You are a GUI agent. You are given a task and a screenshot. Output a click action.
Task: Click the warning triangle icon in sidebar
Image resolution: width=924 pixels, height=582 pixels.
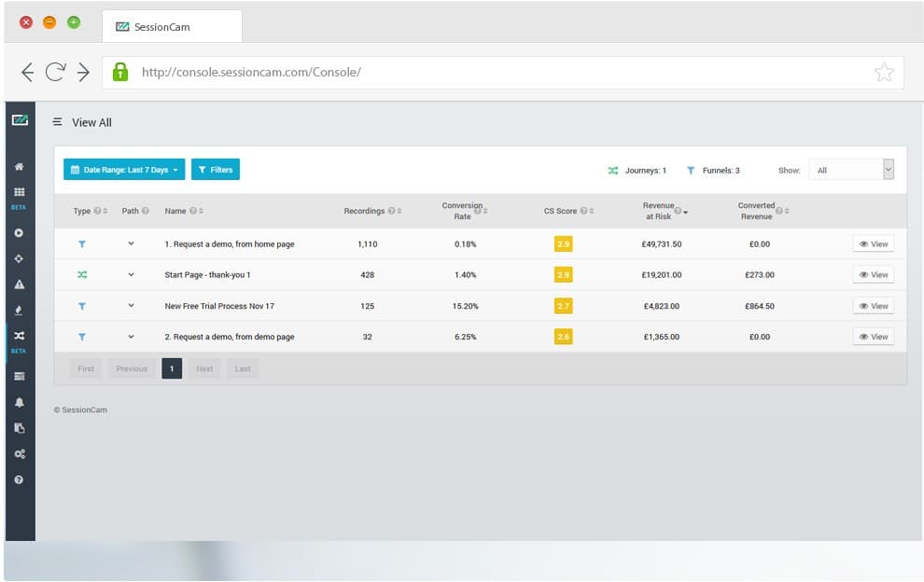(20, 284)
